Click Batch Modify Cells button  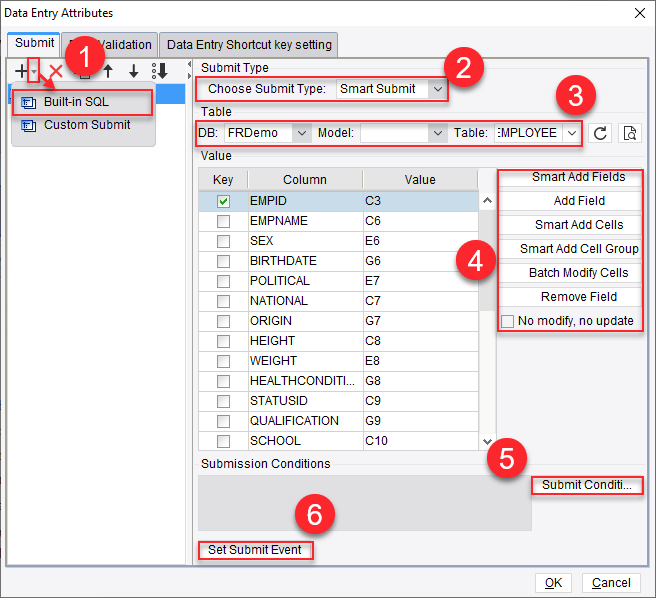570,273
